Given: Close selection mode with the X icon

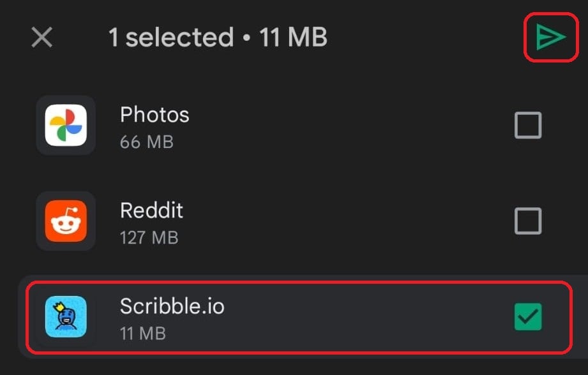Looking at the screenshot, I should tap(42, 38).
